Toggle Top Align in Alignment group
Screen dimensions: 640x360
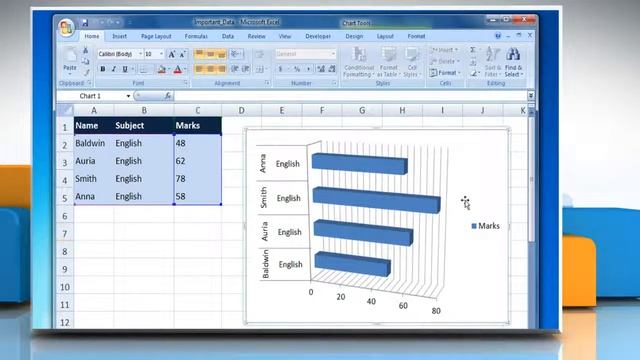coord(200,54)
